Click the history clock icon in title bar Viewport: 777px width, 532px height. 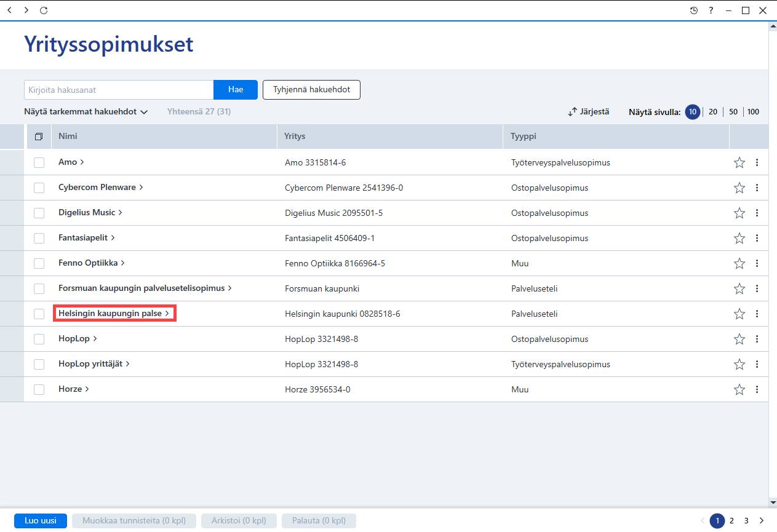click(694, 10)
